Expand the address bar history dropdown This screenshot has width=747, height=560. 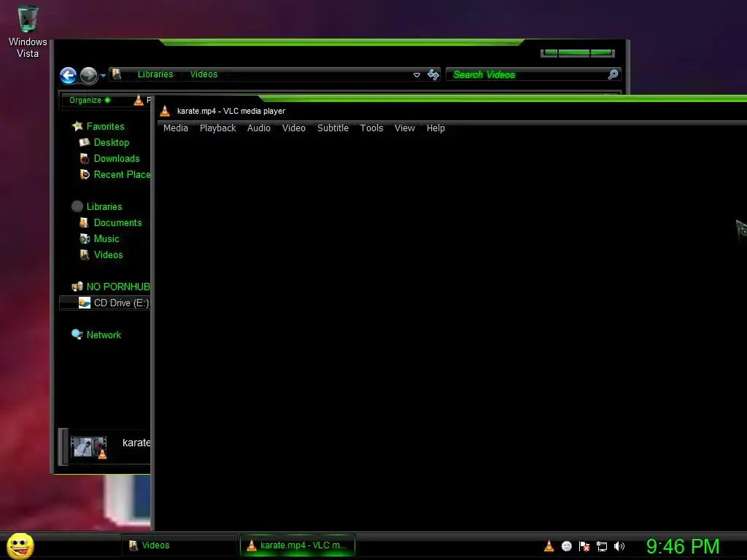point(417,75)
